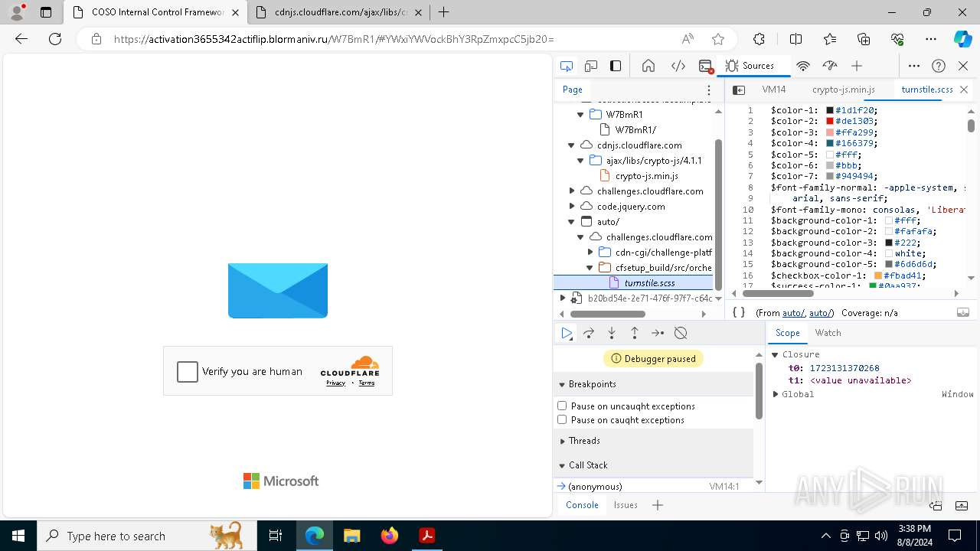980x551 pixels.
Task: Click the #166379 teal color swatch
Action: pyautogui.click(x=830, y=143)
